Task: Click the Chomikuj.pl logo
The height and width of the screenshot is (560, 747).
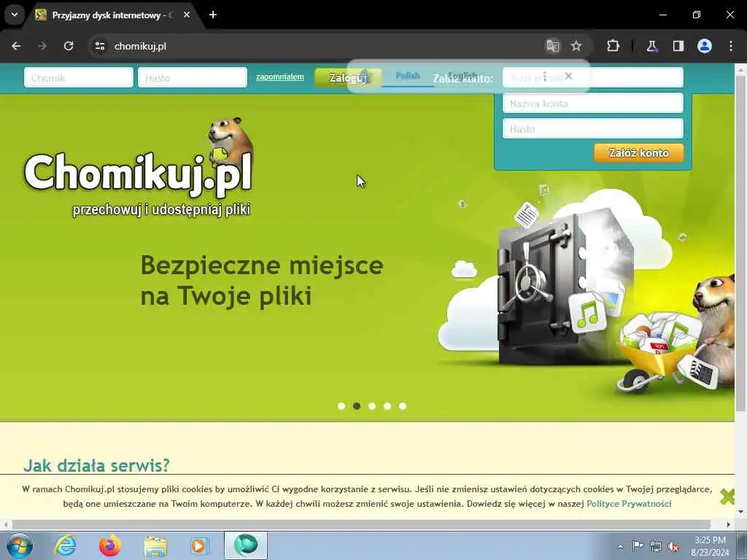Action: (x=138, y=167)
